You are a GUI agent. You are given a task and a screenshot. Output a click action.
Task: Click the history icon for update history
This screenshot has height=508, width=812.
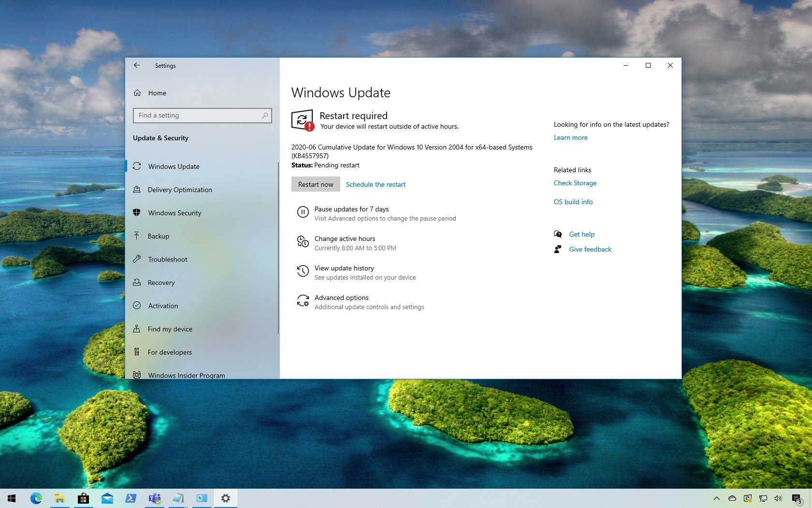[x=303, y=271]
